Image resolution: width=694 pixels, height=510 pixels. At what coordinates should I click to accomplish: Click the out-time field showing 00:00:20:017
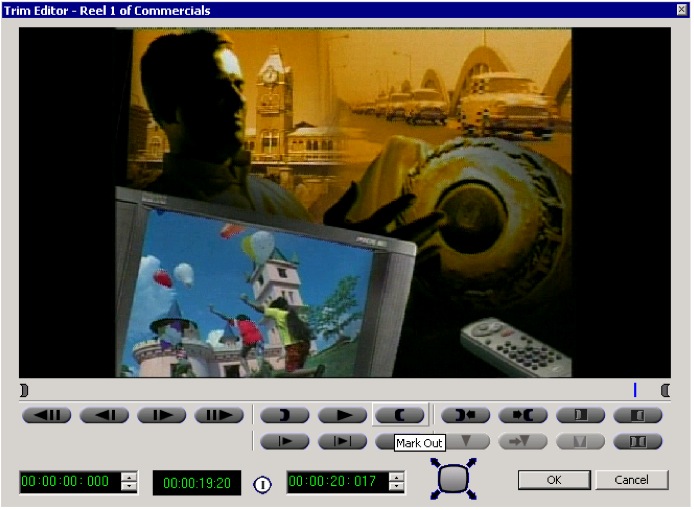coord(338,482)
